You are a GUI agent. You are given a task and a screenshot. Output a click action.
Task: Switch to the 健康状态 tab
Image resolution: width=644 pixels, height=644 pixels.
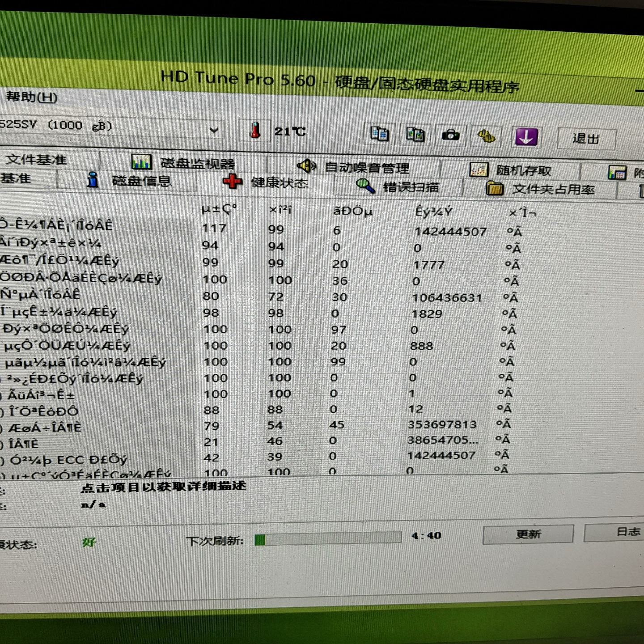tap(266, 182)
